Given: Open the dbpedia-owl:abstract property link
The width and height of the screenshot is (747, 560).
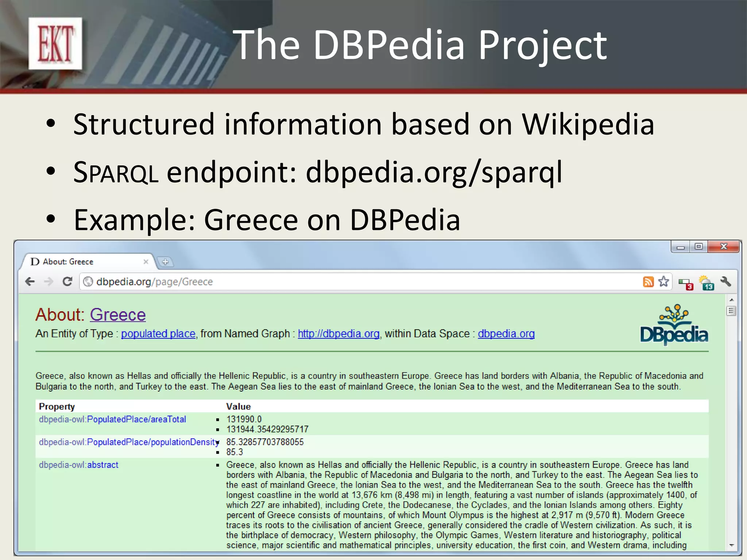Looking at the screenshot, I should click(x=79, y=465).
